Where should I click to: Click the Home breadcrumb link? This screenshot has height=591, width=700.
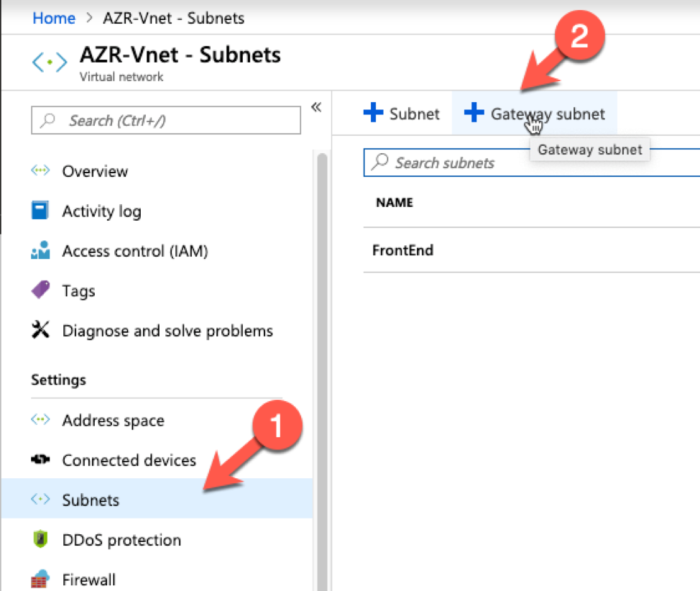tap(54, 18)
